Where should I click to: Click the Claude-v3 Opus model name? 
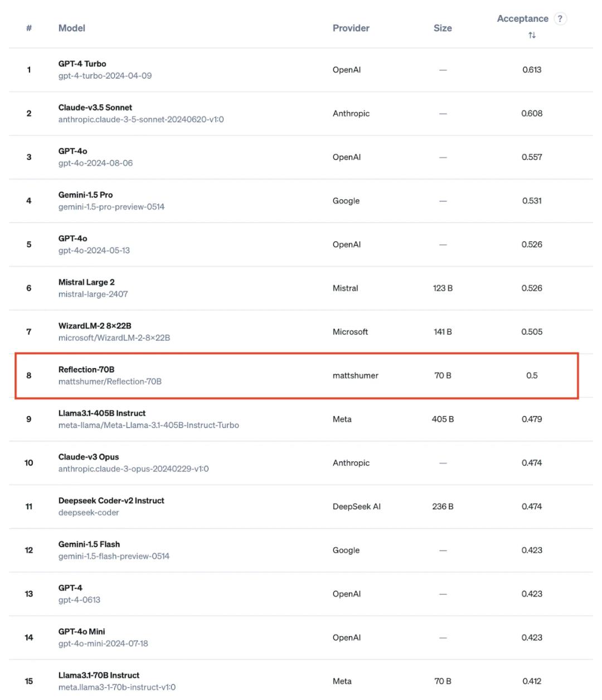click(89, 457)
